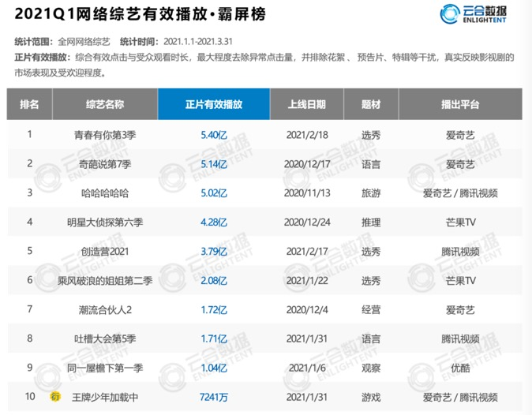Click show name 吐槽大会第5季

(105, 338)
